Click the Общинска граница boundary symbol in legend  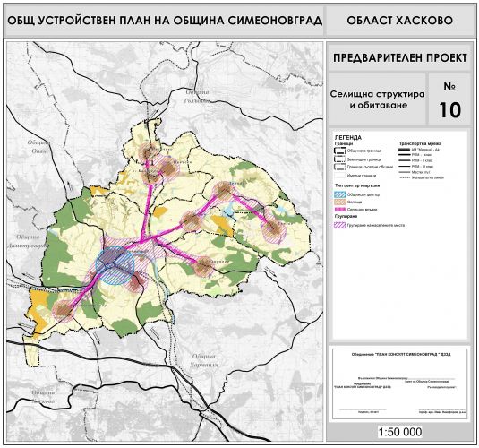(340, 151)
